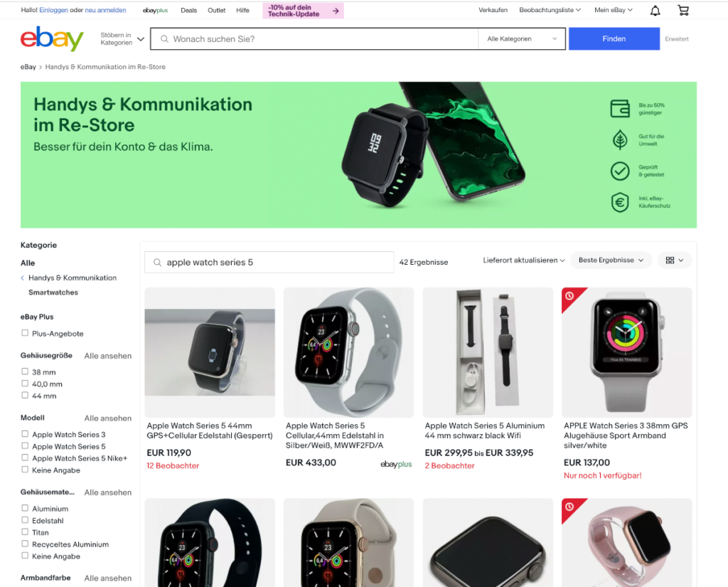728x587 pixels.
Task: Click the blue Finden button
Action: 614,39
